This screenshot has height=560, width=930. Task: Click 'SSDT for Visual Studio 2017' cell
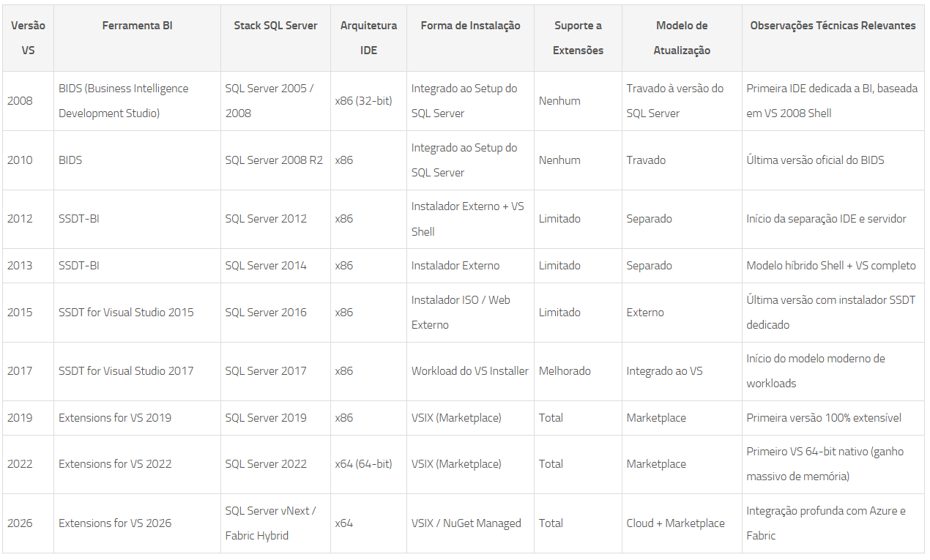coord(126,371)
